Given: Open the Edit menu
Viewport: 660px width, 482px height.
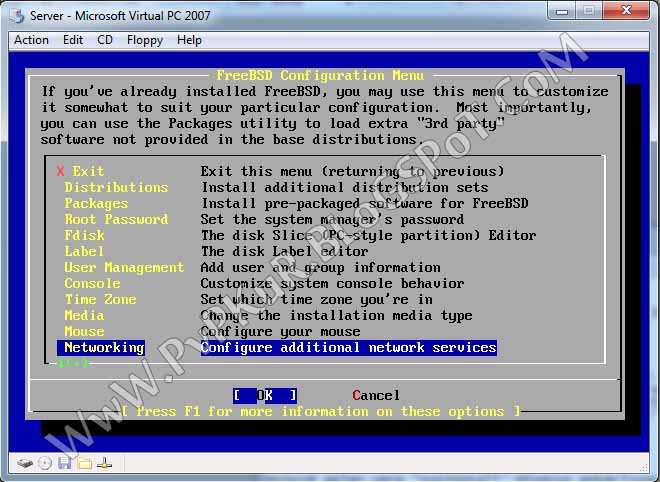Looking at the screenshot, I should pos(73,40).
